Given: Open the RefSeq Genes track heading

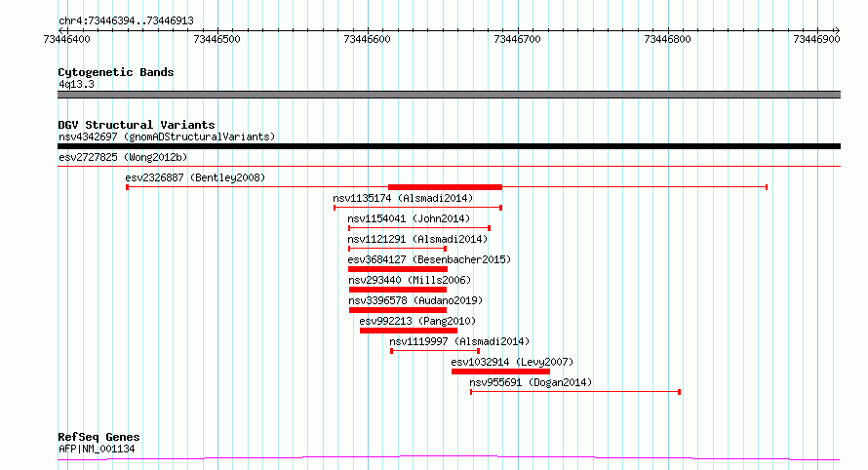Looking at the screenshot, I should click(x=99, y=437).
